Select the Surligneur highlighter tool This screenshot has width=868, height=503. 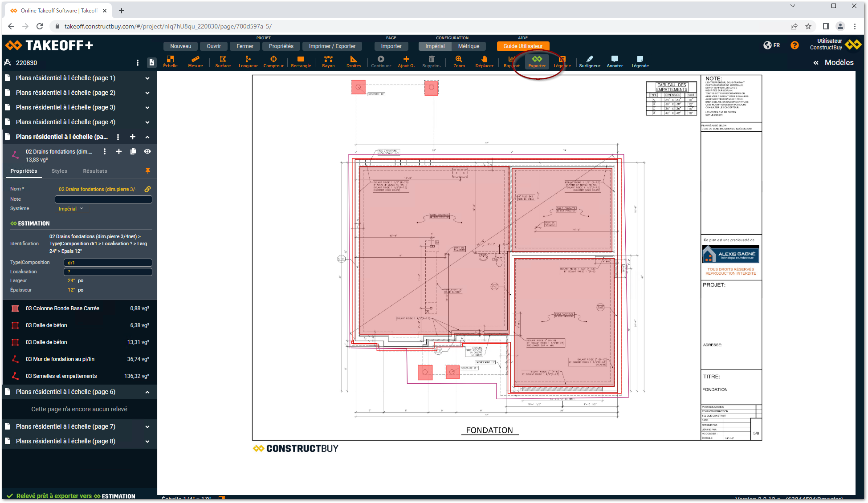pos(589,61)
